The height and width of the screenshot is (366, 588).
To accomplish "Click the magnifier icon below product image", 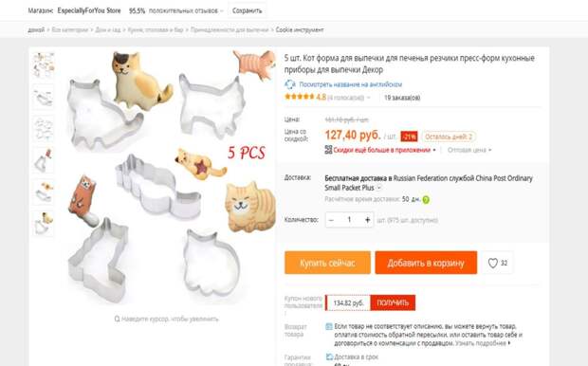I will pyautogui.click(x=117, y=319).
